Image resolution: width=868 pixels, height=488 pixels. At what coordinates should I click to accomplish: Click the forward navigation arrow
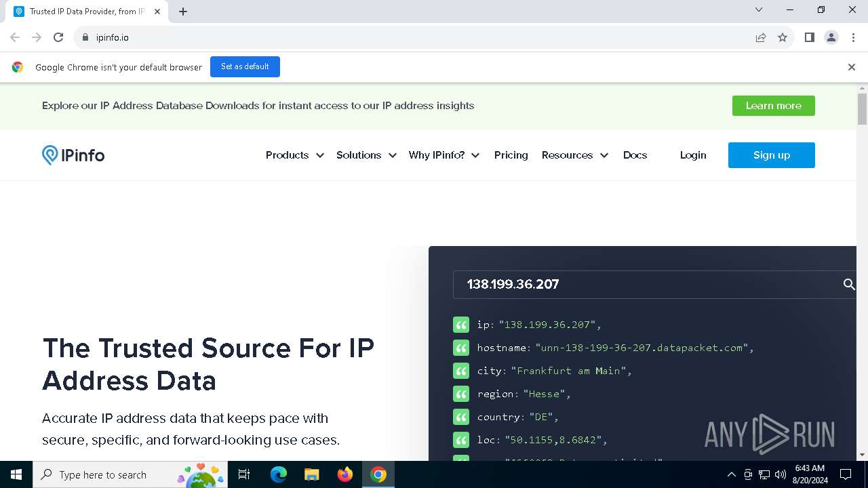pos(37,37)
